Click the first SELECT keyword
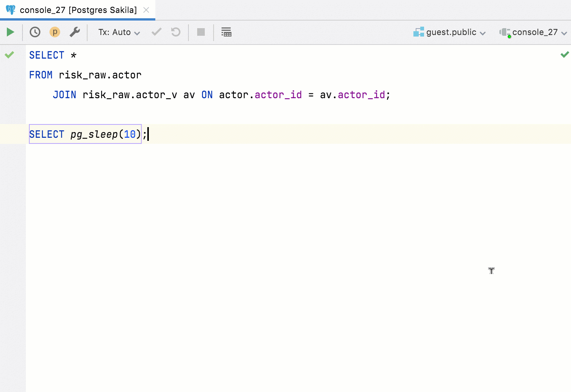 click(47, 55)
